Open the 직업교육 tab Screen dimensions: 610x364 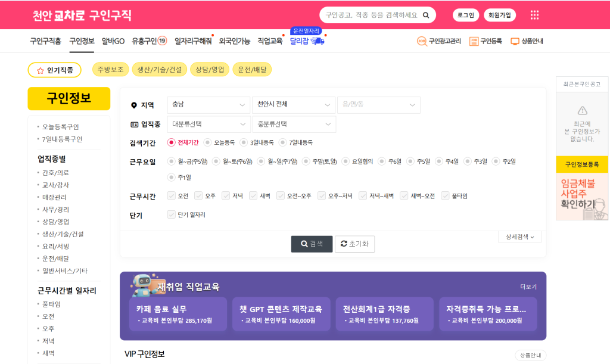tap(270, 41)
